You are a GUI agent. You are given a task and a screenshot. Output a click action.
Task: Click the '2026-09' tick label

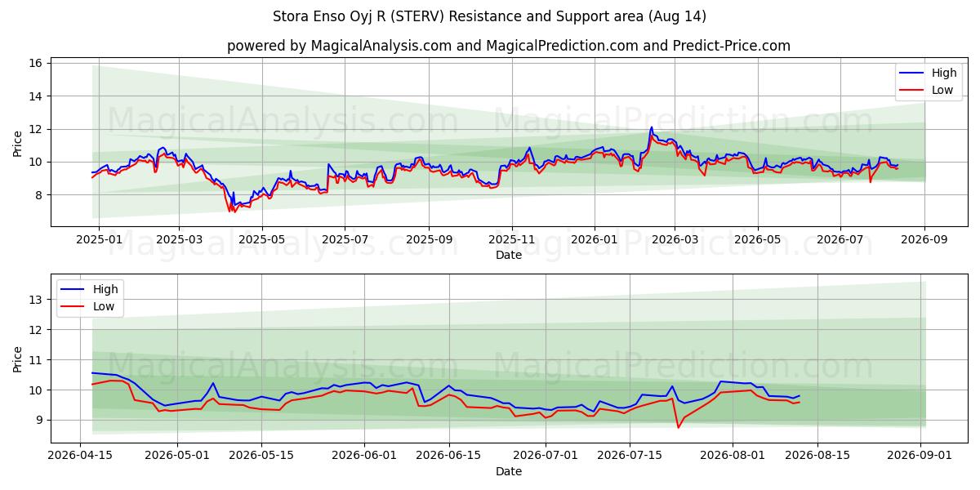point(924,240)
